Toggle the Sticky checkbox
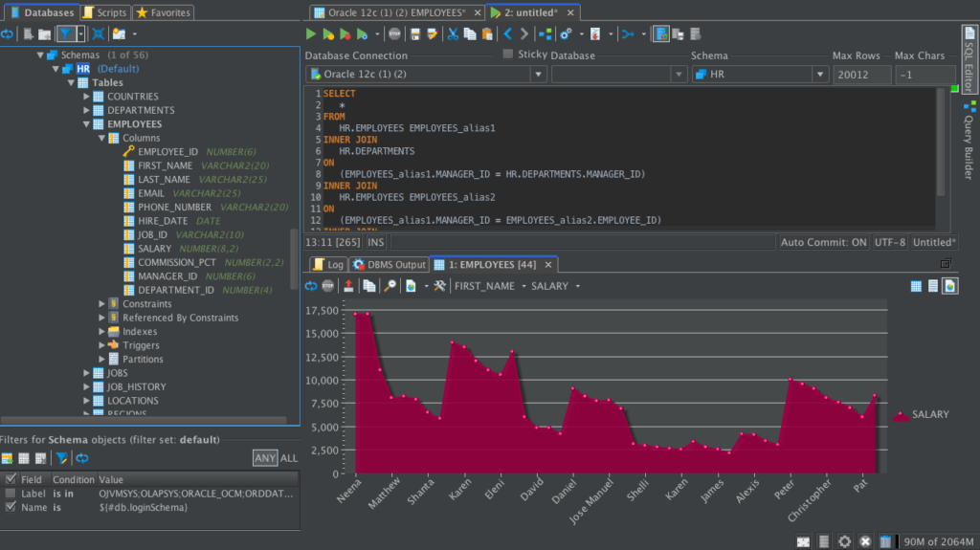Screen dimensions: 980x550 (508, 55)
